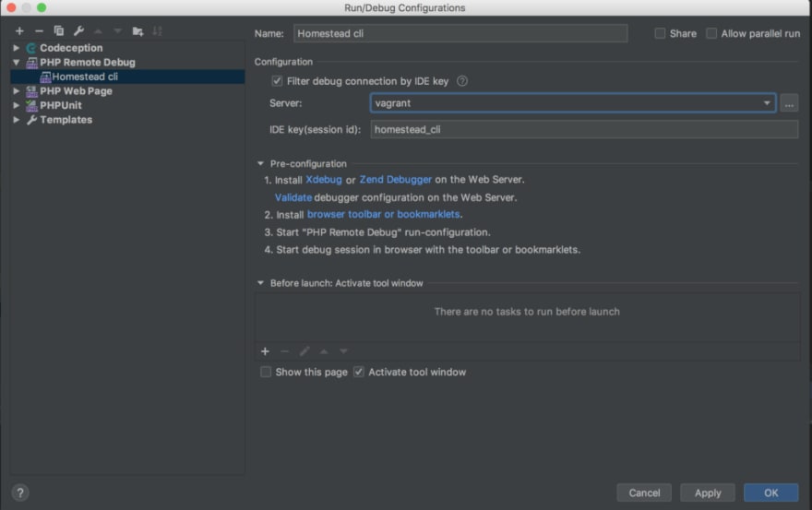This screenshot has height=510, width=812.
Task: Collapse the Pre-configuration section
Action: [260, 163]
